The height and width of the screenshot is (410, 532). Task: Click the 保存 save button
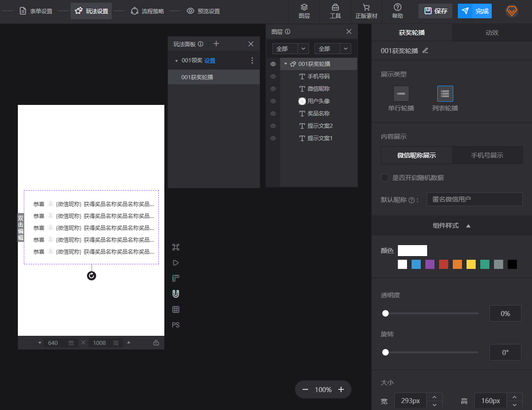pos(435,11)
